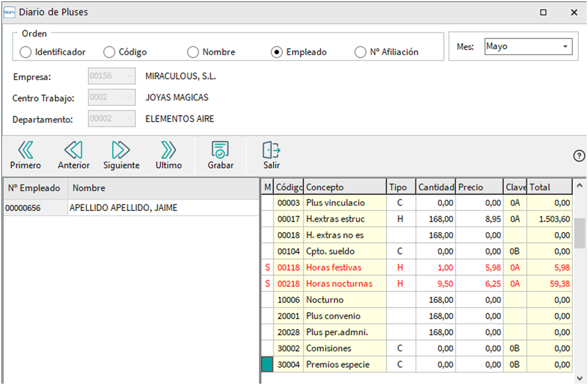
Task: Click the Anterior navigation icon
Action: tap(73, 150)
